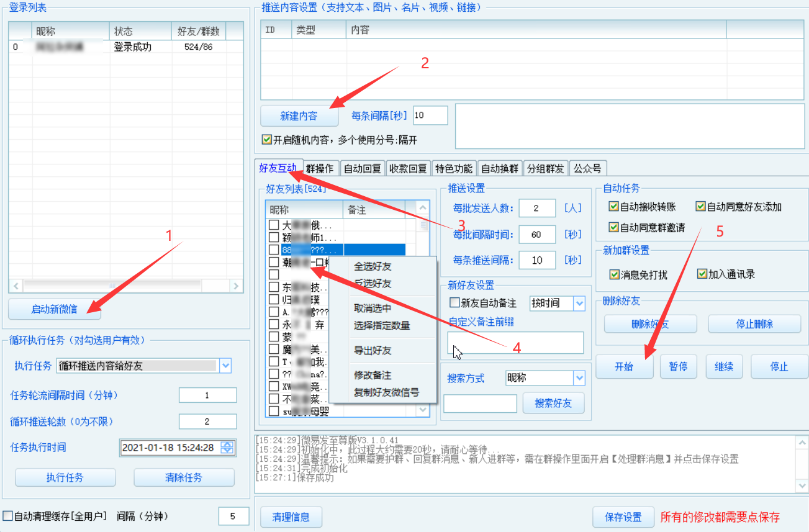This screenshot has height=532, width=809.
Task: Select the 登录成功 account row
Action: pos(126,47)
